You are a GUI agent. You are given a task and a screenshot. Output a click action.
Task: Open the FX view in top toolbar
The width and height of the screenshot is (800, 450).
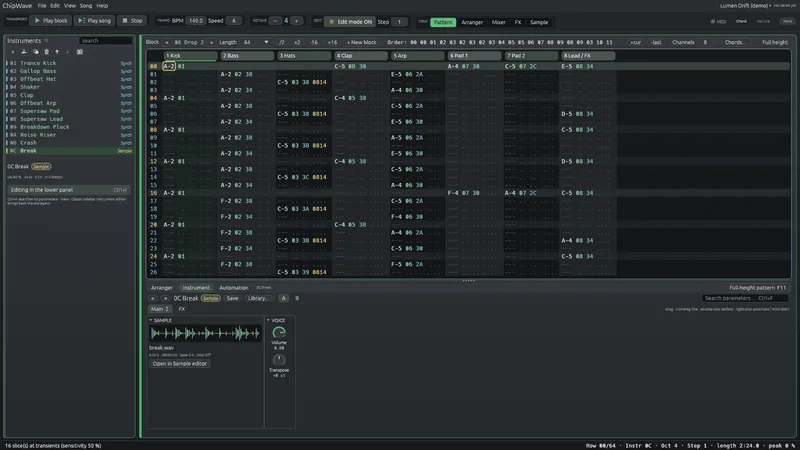point(518,22)
